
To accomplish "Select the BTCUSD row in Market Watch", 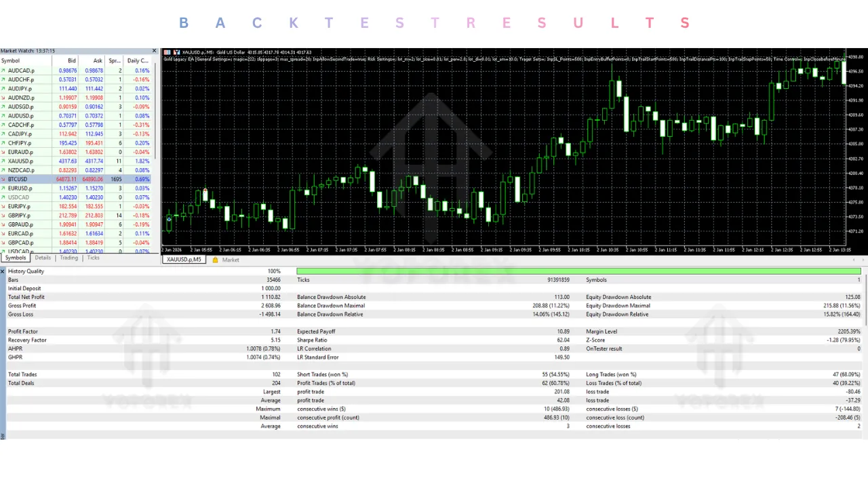I will [x=76, y=179].
